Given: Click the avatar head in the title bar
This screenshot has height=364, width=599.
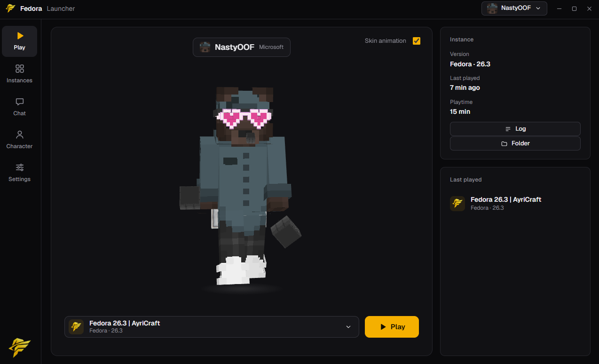Looking at the screenshot, I should (x=492, y=8).
